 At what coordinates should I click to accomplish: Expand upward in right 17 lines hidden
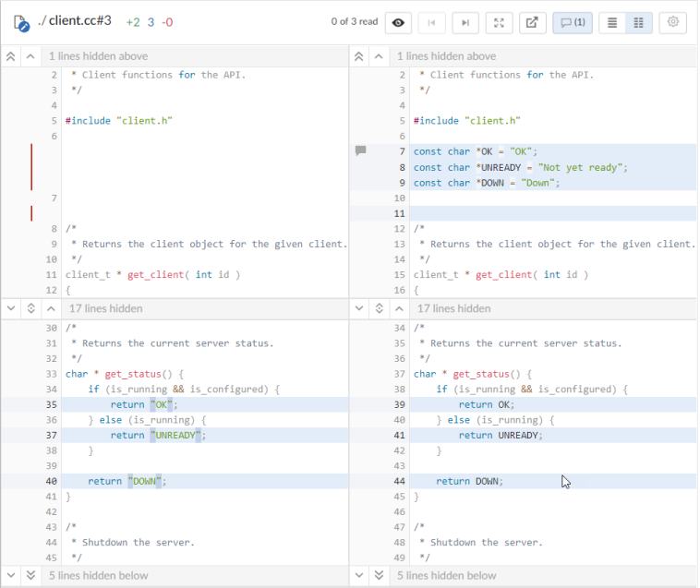pos(399,308)
